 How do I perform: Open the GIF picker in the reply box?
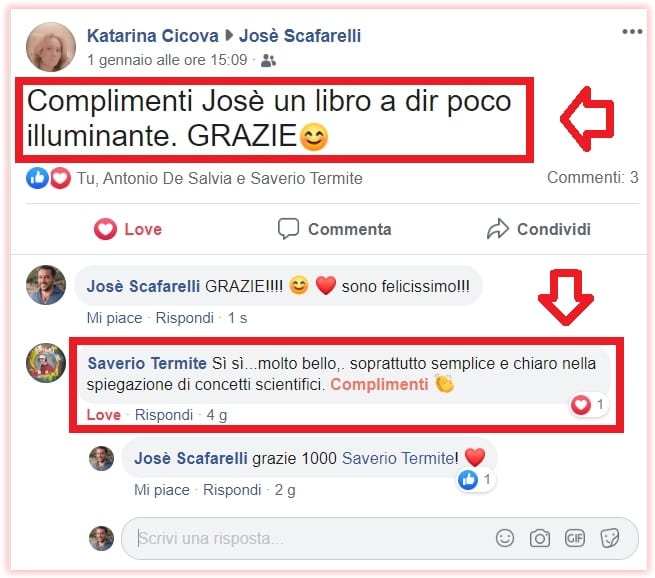575,538
